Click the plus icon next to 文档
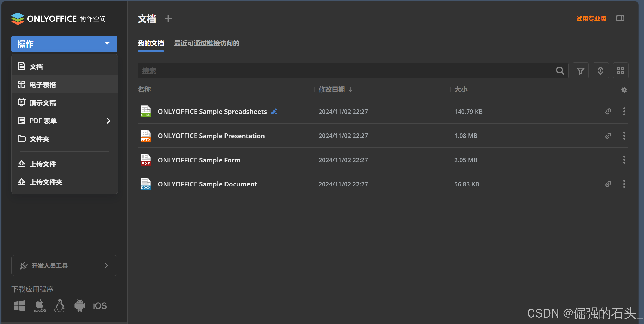644x324 pixels. pyautogui.click(x=168, y=19)
